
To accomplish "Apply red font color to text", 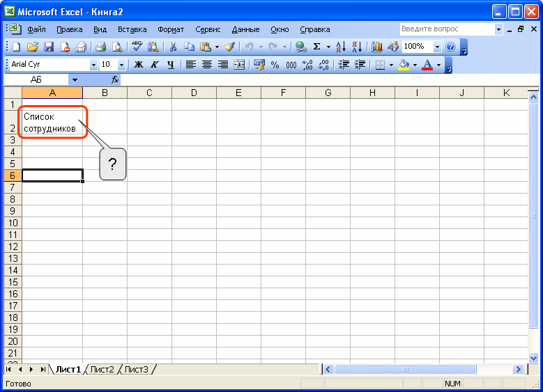I will [427, 65].
